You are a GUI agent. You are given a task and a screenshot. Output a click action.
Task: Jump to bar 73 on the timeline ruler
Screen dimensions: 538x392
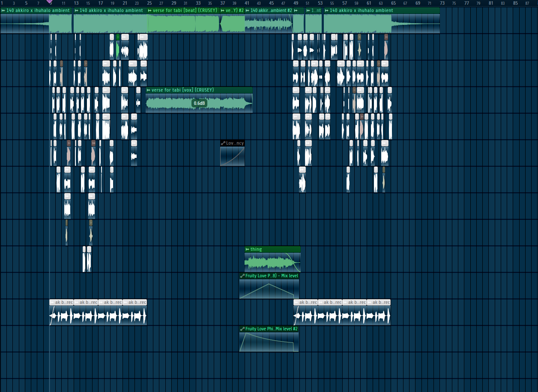tap(442, 3)
